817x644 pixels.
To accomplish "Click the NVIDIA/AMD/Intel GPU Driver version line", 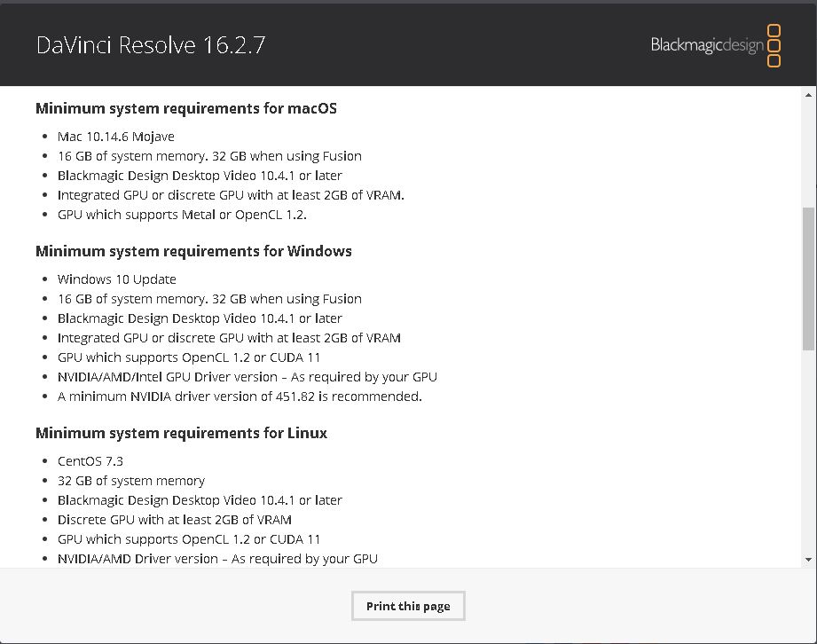I will 247,377.
